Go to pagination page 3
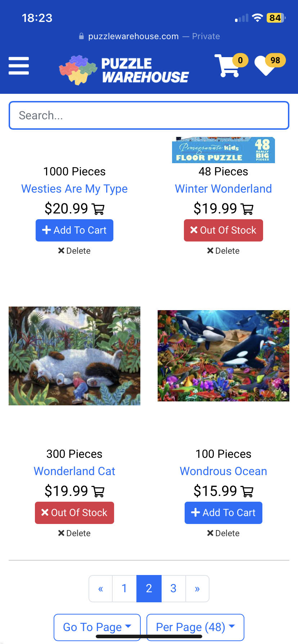The image size is (298, 644). pos(173,589)
